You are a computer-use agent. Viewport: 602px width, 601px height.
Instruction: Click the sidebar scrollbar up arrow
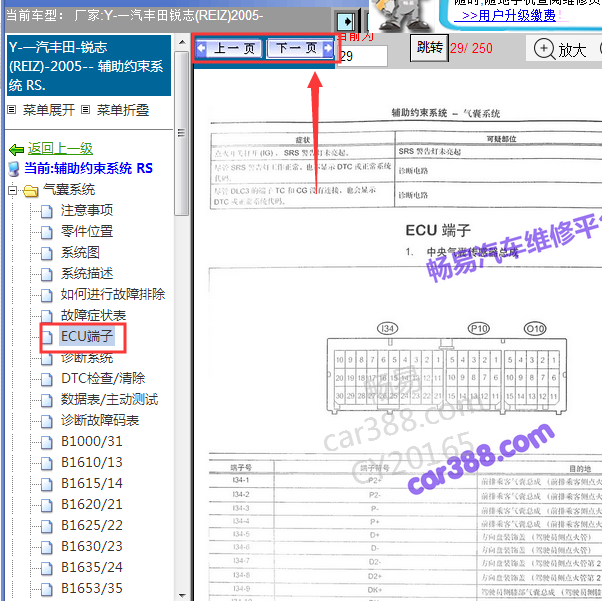click(x=182, y=42)
